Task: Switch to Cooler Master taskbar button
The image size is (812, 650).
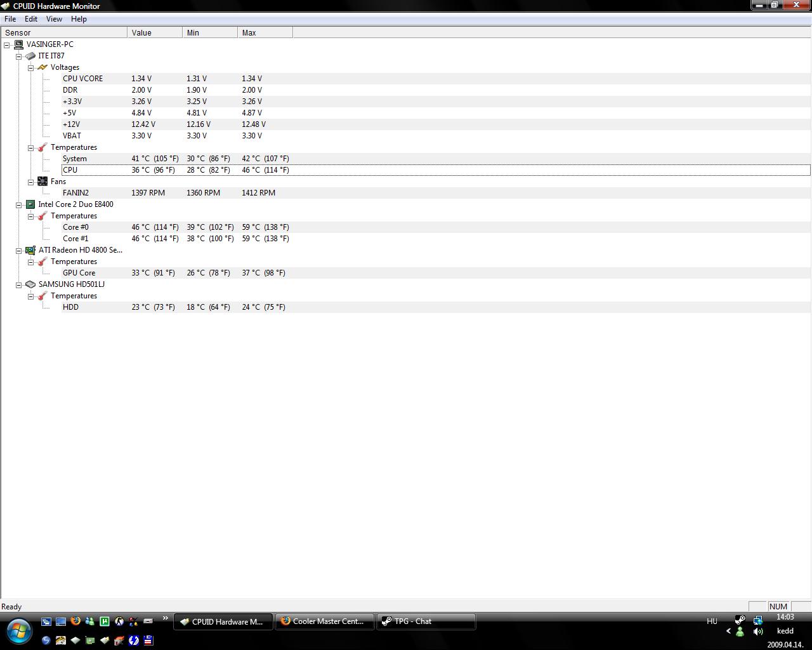Action: (324, 621)
